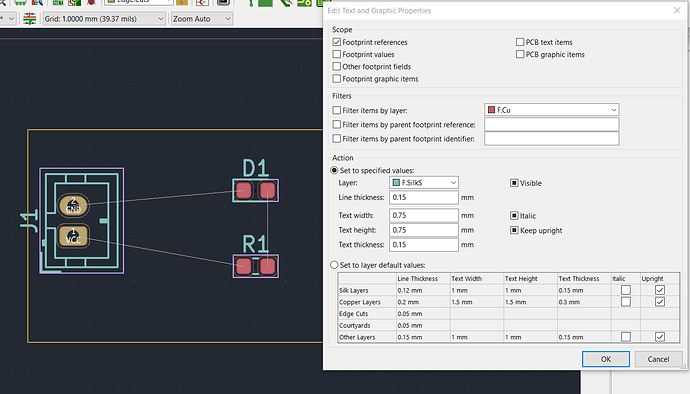Viewport: 690px width, 394px height.
Task: Open the Grid size dropdown
Action: (104, 18)
